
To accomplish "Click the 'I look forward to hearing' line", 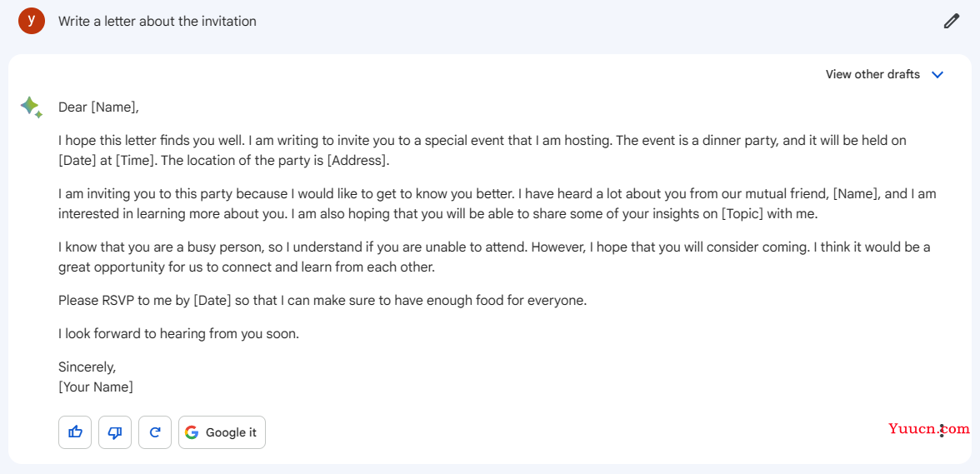I will [179, 334].
